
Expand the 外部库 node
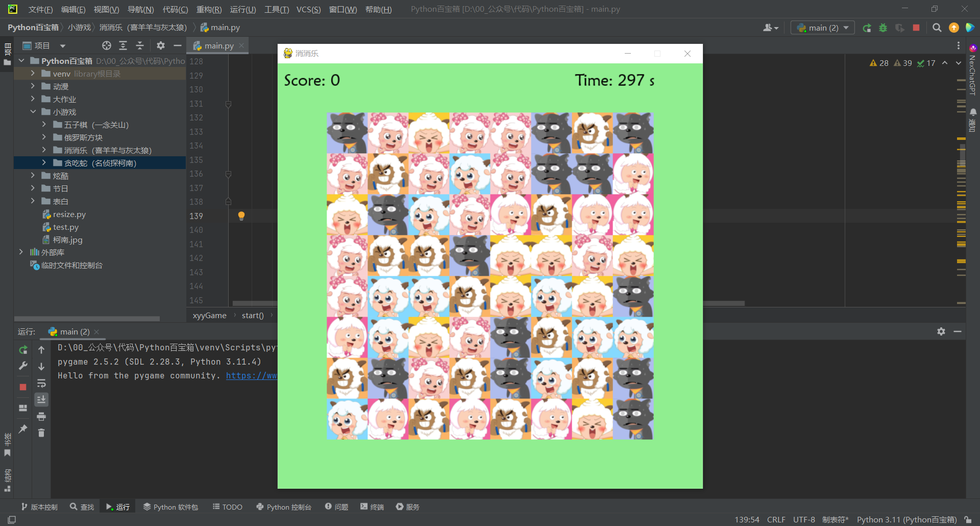(x=21, y=252)
